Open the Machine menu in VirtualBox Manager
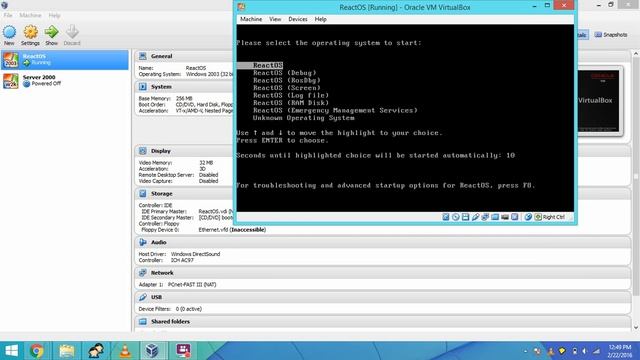This screenshot has height=360, width=640. coord(30,16)
